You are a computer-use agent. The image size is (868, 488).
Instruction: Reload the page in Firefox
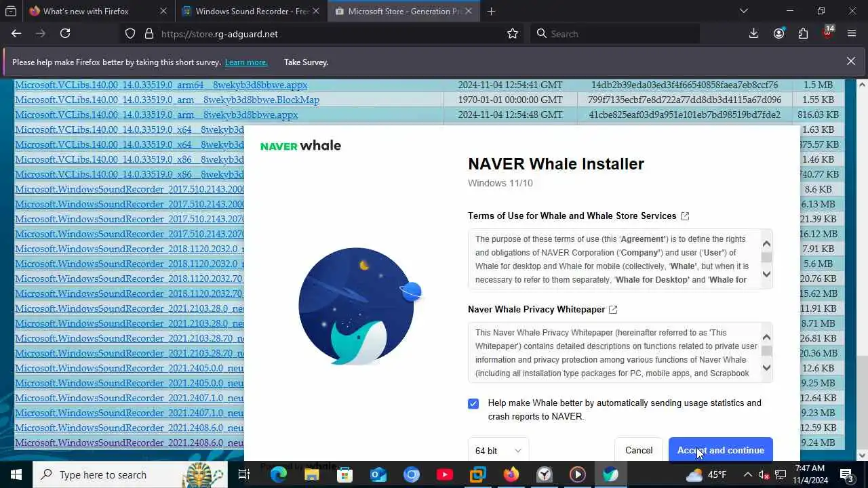click(x=65, y=33)
